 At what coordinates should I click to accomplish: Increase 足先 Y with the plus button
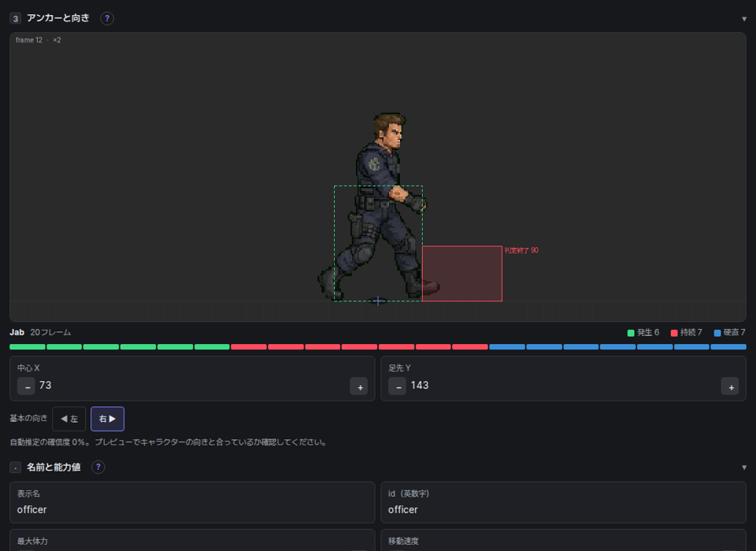(x=730, y=386)
